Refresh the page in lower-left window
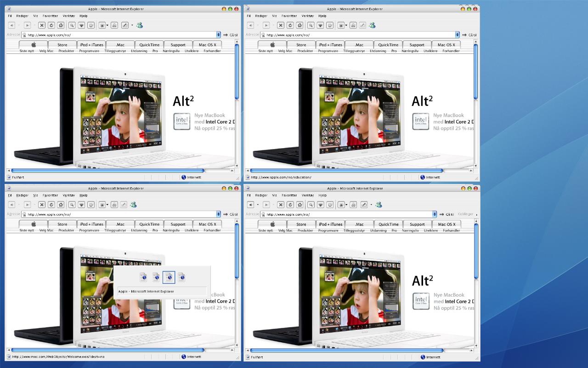 (x=51, y=205)
